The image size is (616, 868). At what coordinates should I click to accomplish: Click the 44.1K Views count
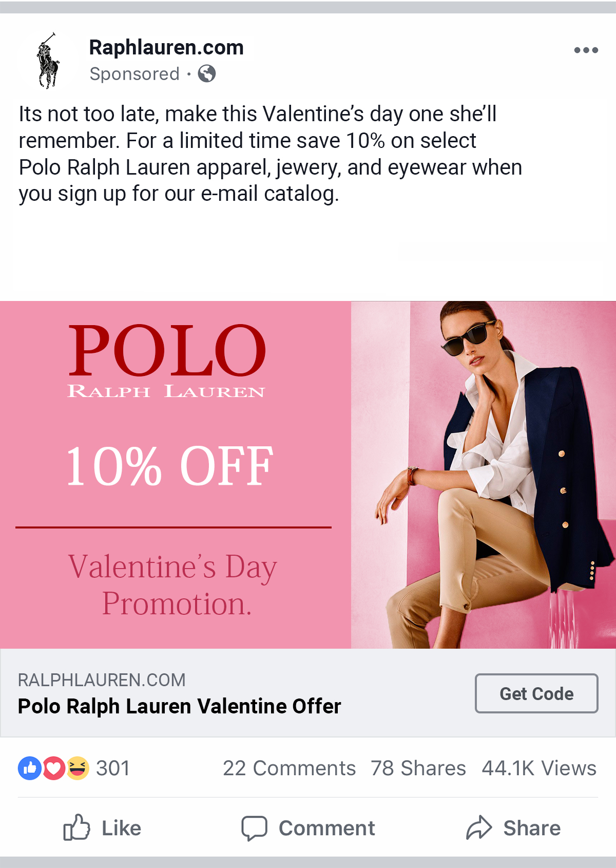[540, 768]
